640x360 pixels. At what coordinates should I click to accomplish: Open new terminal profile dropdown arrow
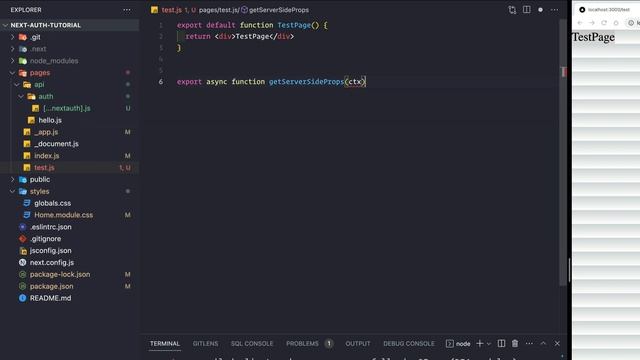(x=489, y=344)
